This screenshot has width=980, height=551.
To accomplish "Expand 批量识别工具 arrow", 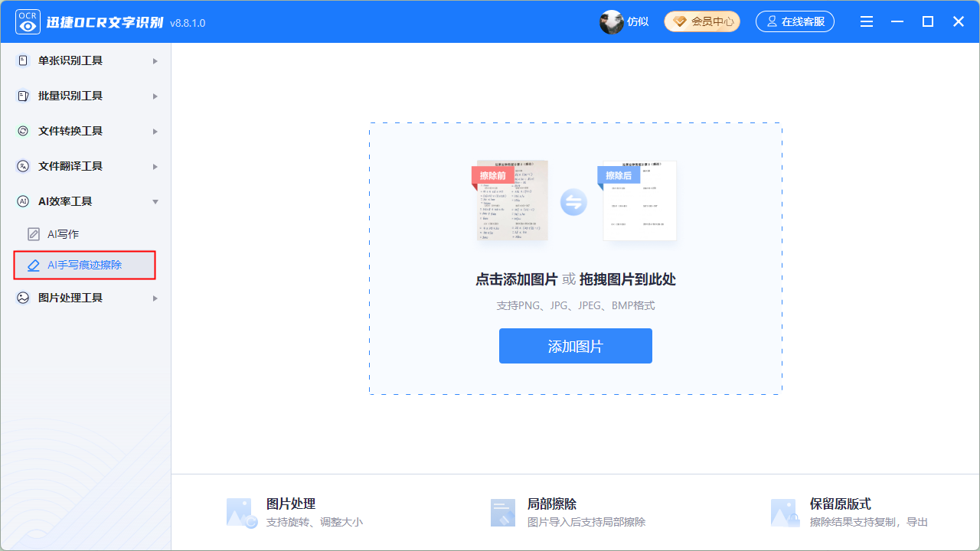I will tap(155, 96).
